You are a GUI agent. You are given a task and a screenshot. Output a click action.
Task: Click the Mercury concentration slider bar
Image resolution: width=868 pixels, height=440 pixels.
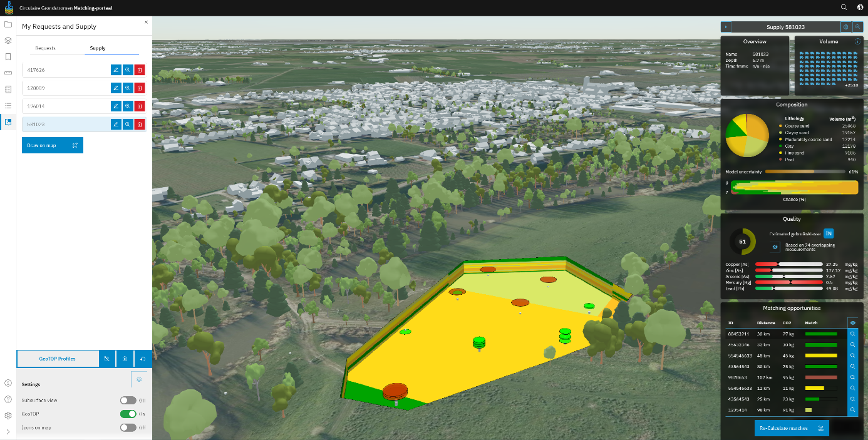point(789,282)
